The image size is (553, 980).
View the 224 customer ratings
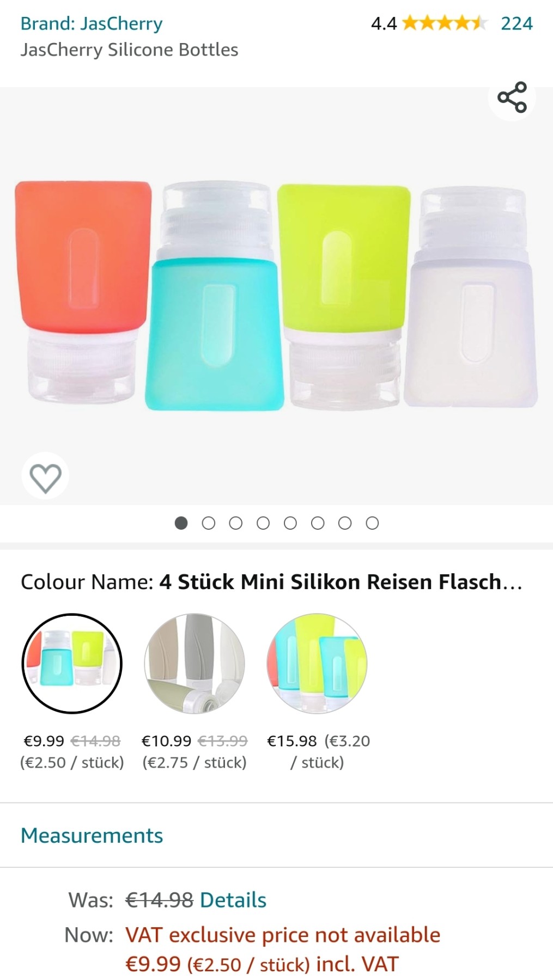tap(516, 23)
